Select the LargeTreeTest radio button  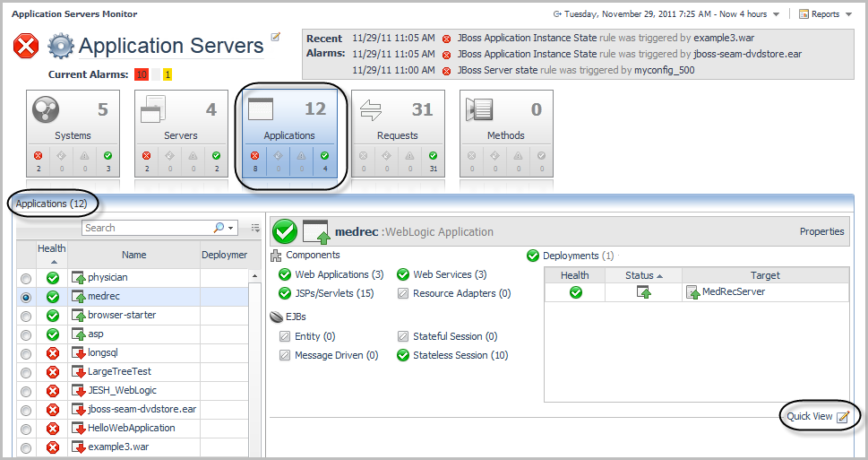[26, 372]
